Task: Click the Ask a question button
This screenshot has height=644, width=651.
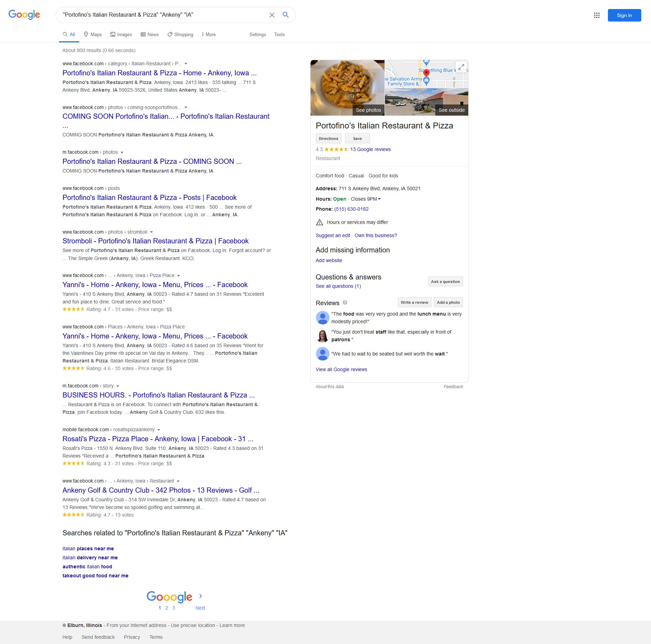Action: [x=445, y=282]
